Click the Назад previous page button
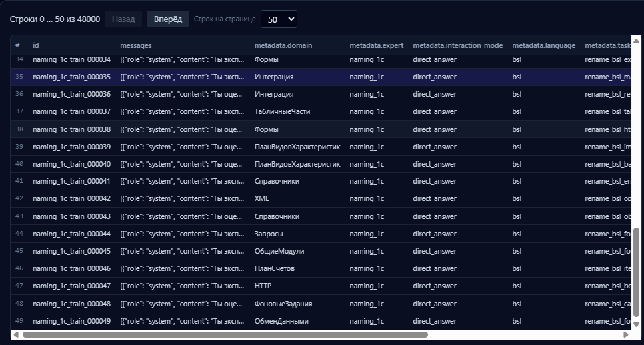Screen dimensions: 644x345 click(x=123, y=19)
